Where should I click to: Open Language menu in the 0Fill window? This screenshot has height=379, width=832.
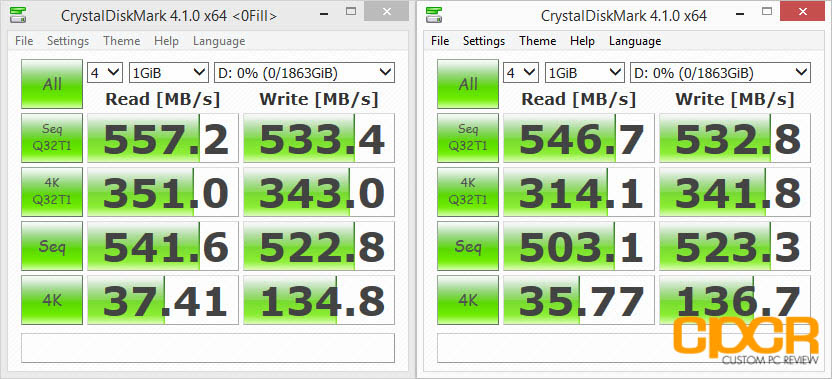click(219, 41)
